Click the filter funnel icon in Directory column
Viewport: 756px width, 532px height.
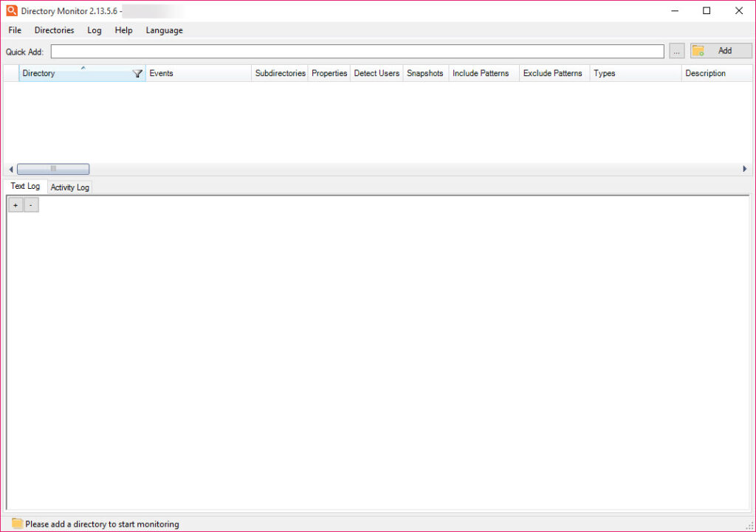(137, 73)
